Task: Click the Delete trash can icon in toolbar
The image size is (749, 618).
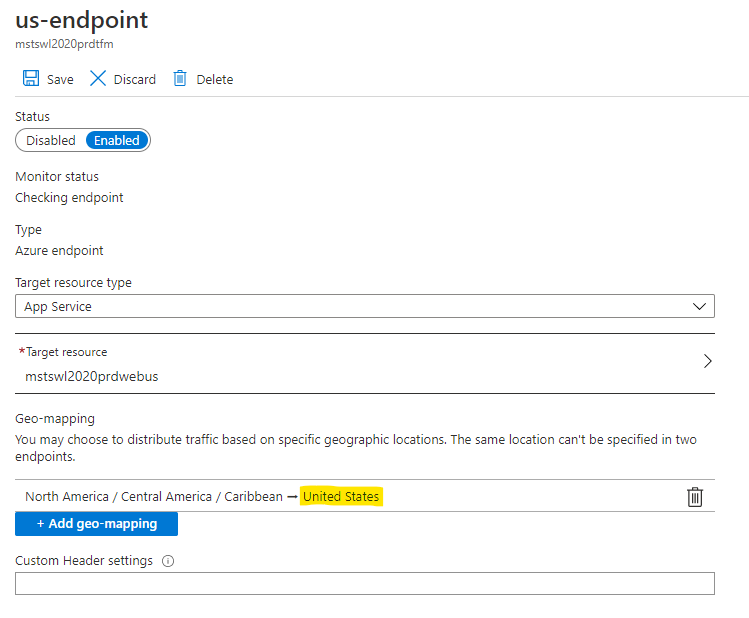Action: point(180,78)
